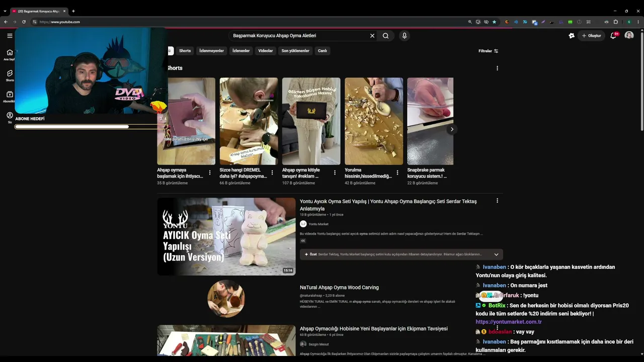Select the İzlenenler filter chip
The width and height of the screenshot is (644, 362).
click(241, 51)
